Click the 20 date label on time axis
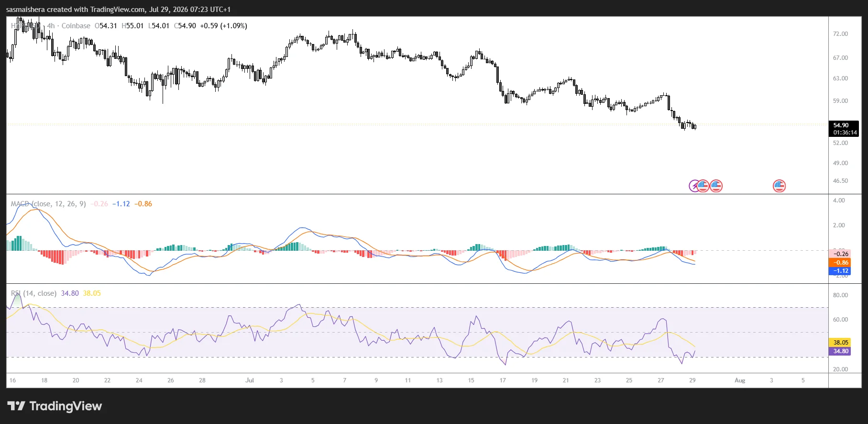The width and height of the screenshot is (868, 424). 76,380
